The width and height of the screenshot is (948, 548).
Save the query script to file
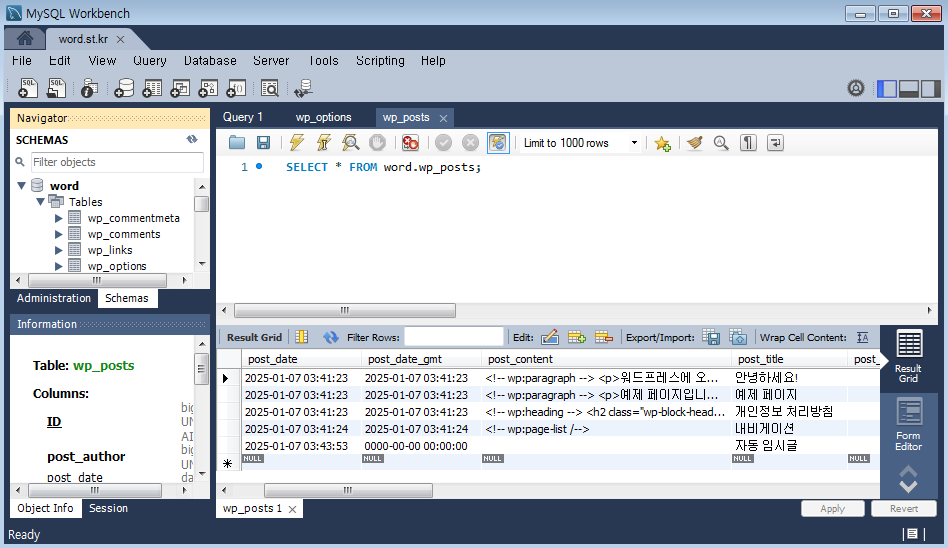(263, 143)
